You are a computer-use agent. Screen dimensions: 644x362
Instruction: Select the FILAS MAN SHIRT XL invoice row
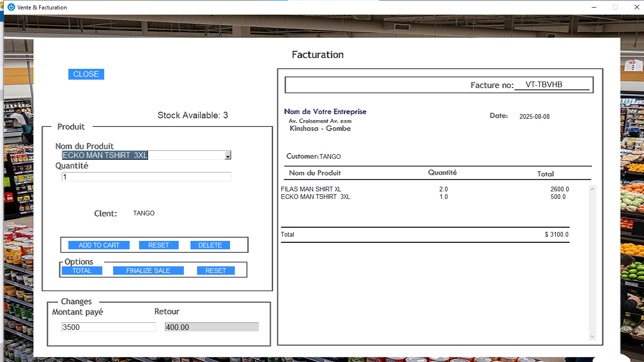tap(311, 189)
